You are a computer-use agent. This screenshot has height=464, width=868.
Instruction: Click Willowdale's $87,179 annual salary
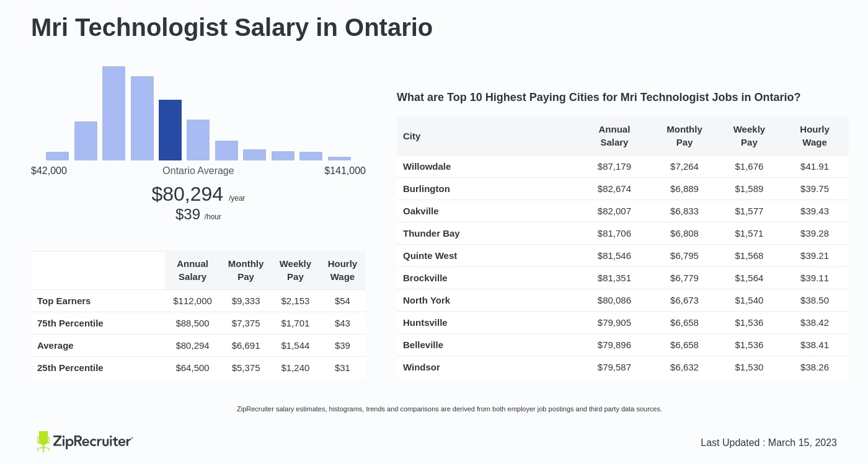coord(614,167)
